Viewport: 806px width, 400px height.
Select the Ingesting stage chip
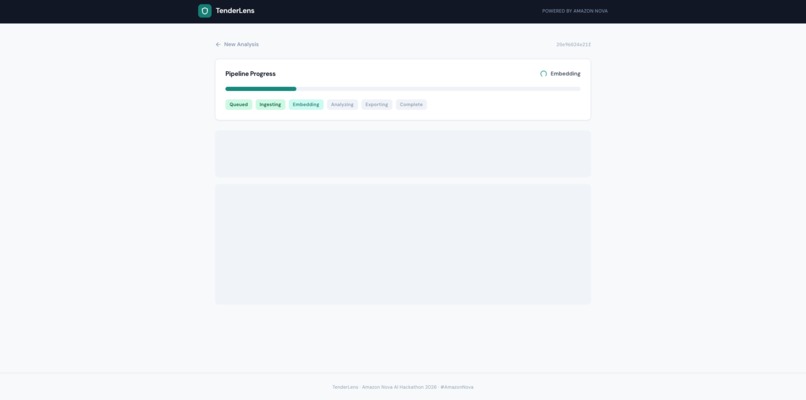270,104
